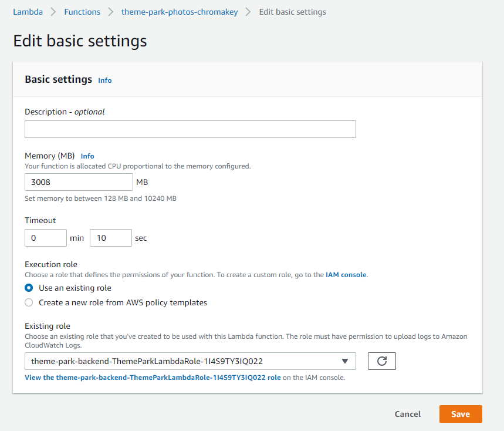Select the Use an existing role radio button
This screenshot has height=431, width=504.
point(29,288)
